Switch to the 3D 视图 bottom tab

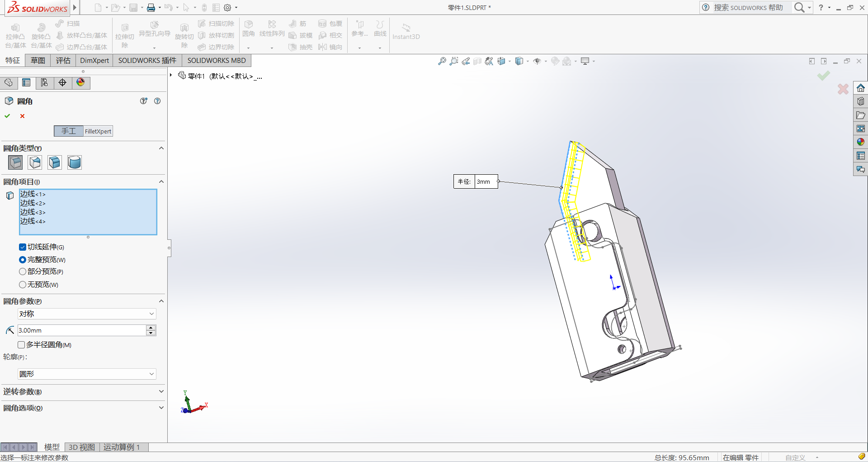[x=82, y=447]
